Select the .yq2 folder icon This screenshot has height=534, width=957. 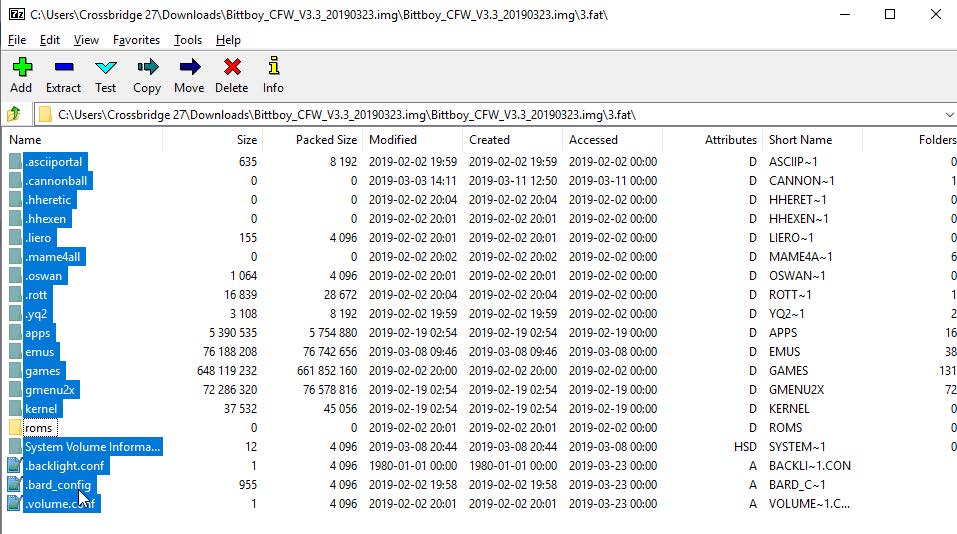point(15,314)
